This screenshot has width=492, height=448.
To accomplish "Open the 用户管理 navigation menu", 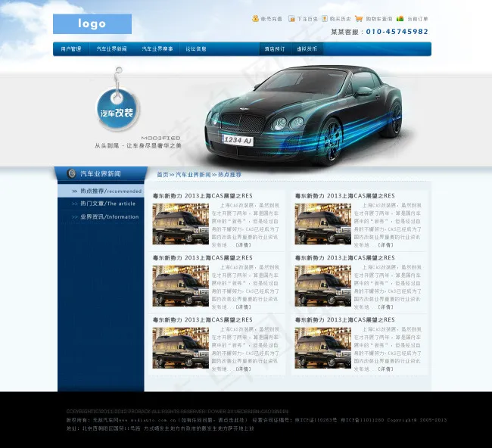I will (70, 48).
